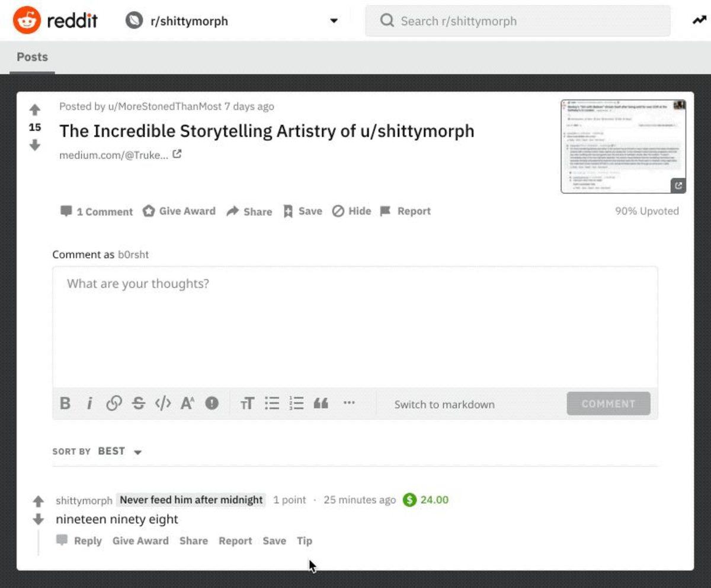Mark text as spoiler with the exclamation icon

[212, 404]
